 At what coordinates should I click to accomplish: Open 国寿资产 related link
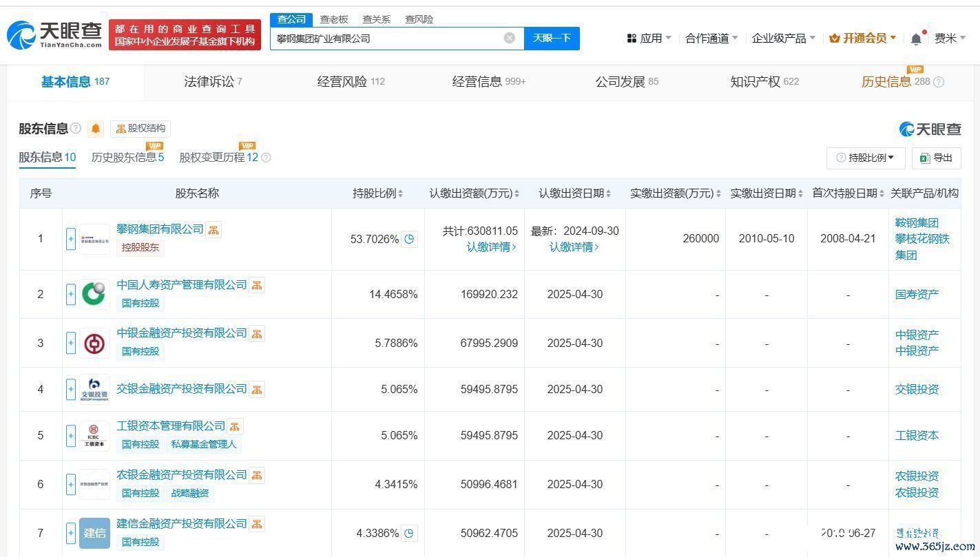917,295
